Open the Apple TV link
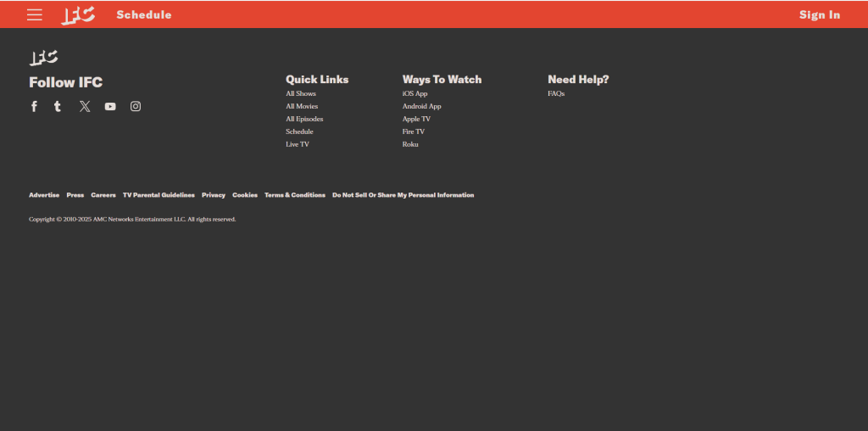Screen dimensions: 868x431 (416, 119)
